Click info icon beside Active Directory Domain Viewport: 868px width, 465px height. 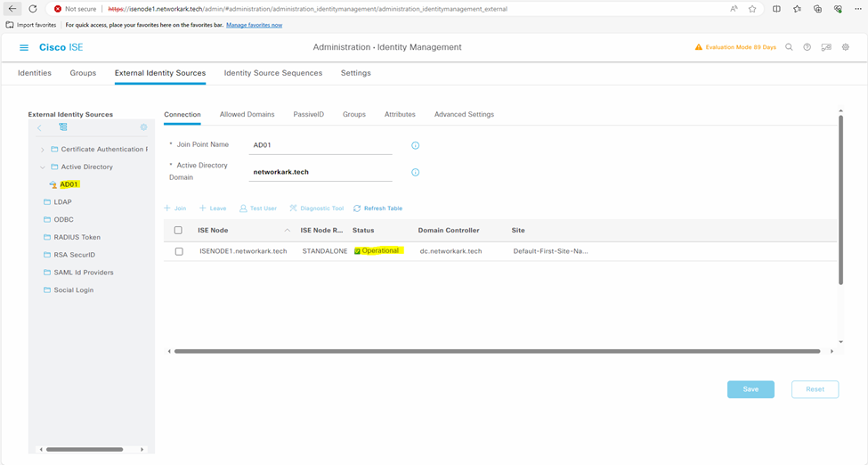pyautogui.click(x=415, y=173)
